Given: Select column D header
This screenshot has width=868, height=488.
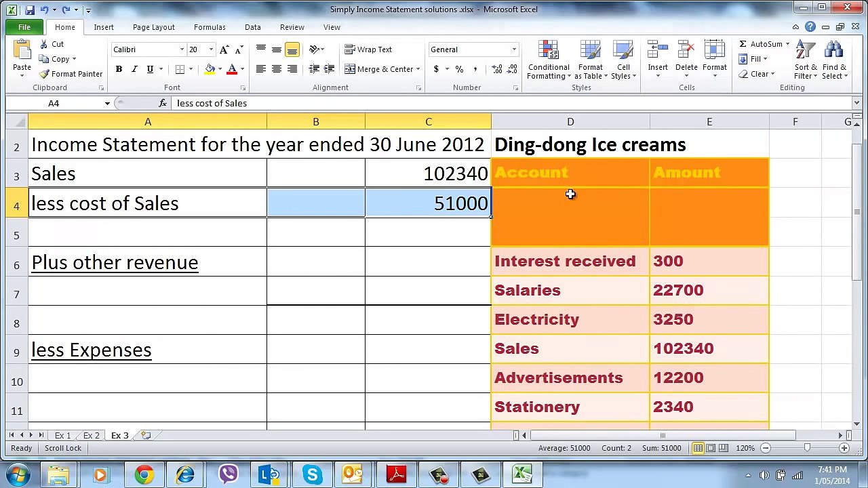Looking at the screenshot, I should (570, 122).
